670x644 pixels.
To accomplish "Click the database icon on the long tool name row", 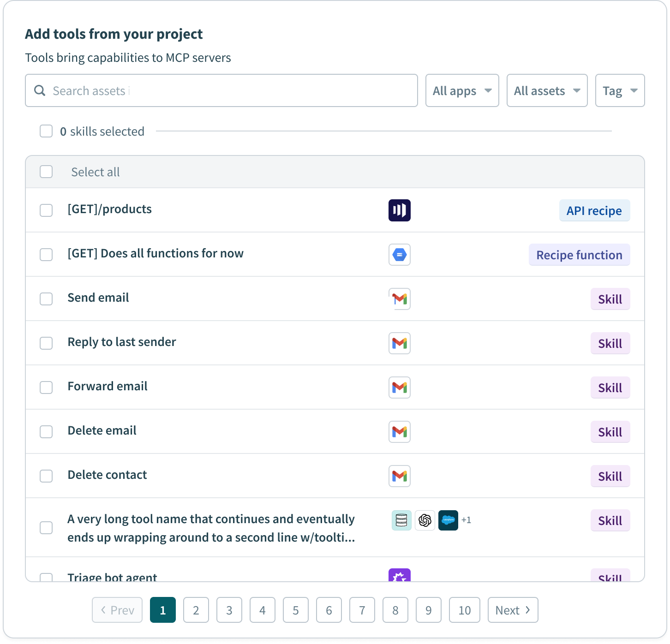I will point(401,520).
